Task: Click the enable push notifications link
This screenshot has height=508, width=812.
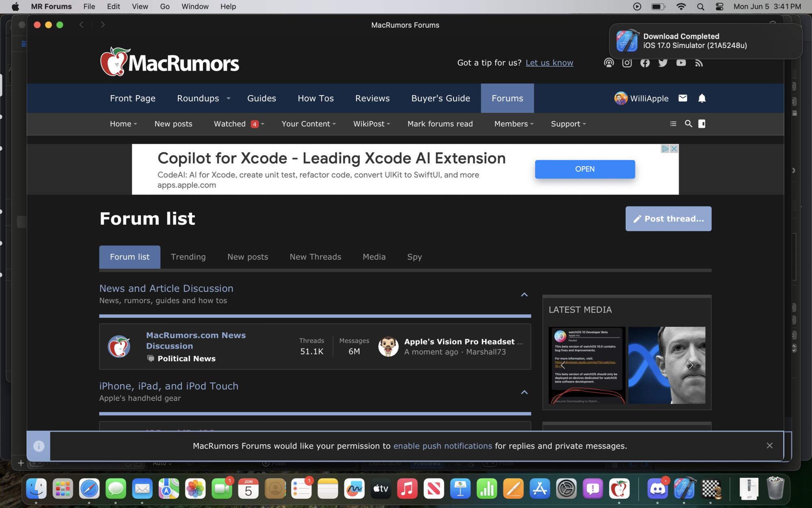Action: pyautogui.click(x=443, y=446)
